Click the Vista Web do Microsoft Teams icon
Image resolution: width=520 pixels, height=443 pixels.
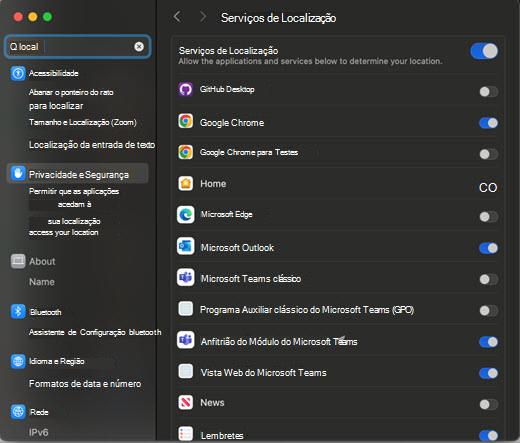click(186, 371)
